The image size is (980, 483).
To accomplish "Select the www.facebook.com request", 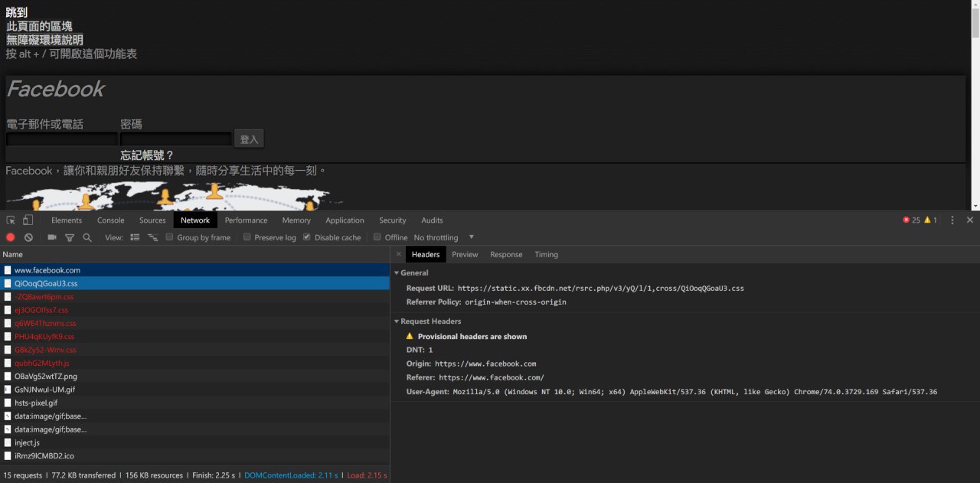I will (x=194, y=270).
